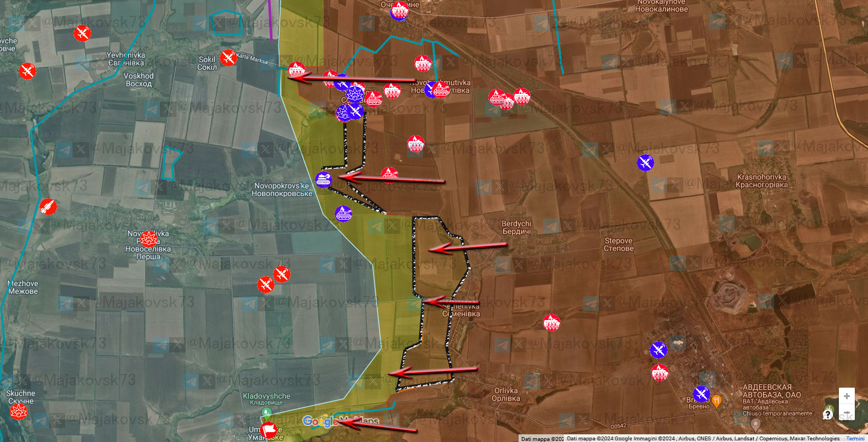Image resolution: width=868 pixels, height=442 pixels.
Task: Click the Kladovyshche place label
Action: click(266, 399)
